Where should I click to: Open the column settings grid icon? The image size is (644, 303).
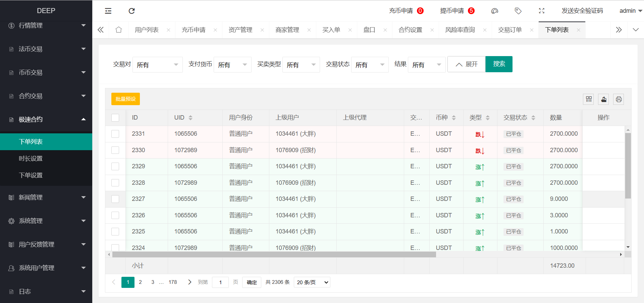(x=588, y=99)
